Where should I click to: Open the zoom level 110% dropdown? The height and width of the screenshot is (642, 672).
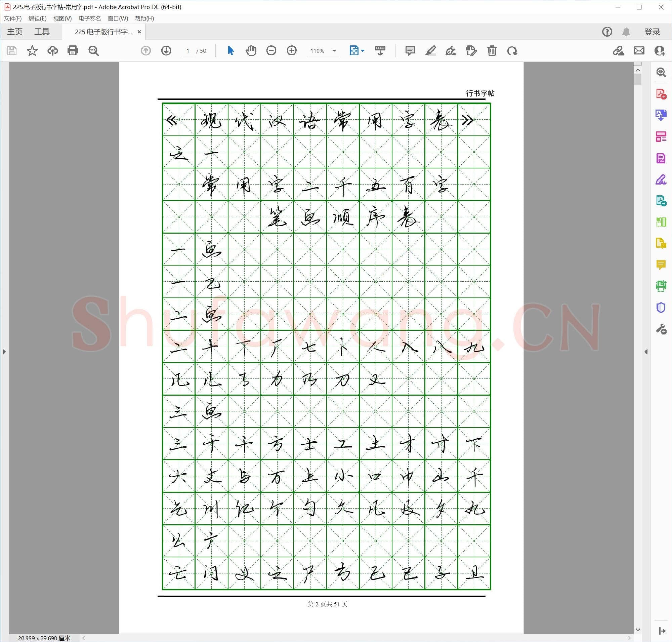click(x=322, y=51)
